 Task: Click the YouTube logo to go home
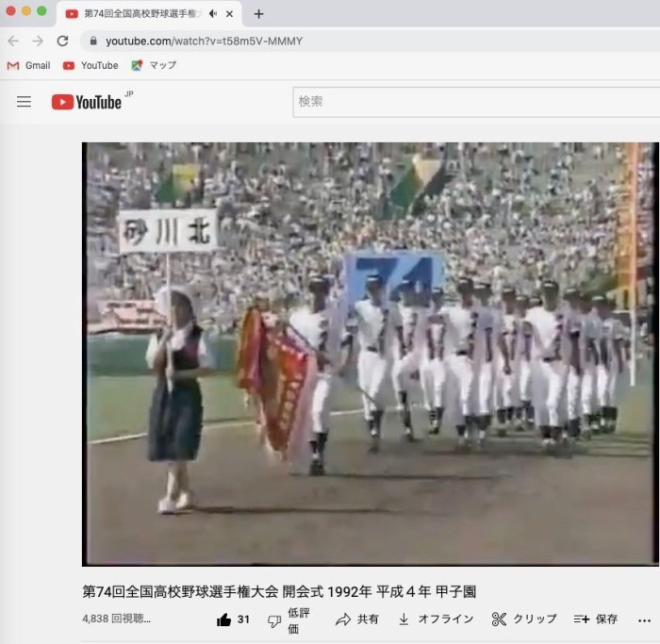[87, 102]
